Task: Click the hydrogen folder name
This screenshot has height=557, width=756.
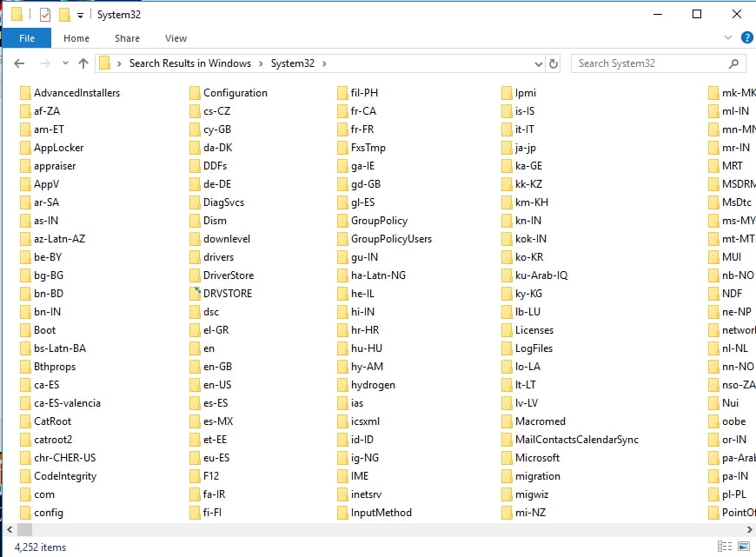Action: coord(373,385)
